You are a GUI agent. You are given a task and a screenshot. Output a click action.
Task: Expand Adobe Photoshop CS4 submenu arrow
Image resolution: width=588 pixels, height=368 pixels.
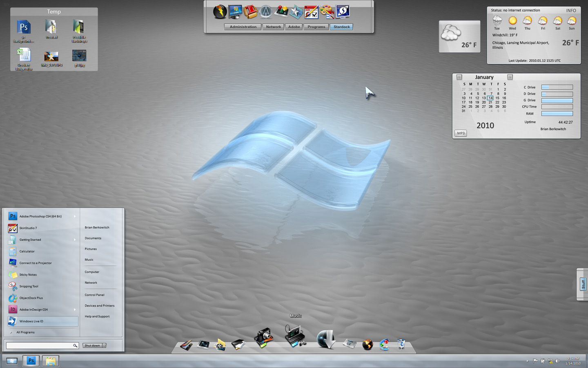[x=75, y=216]
